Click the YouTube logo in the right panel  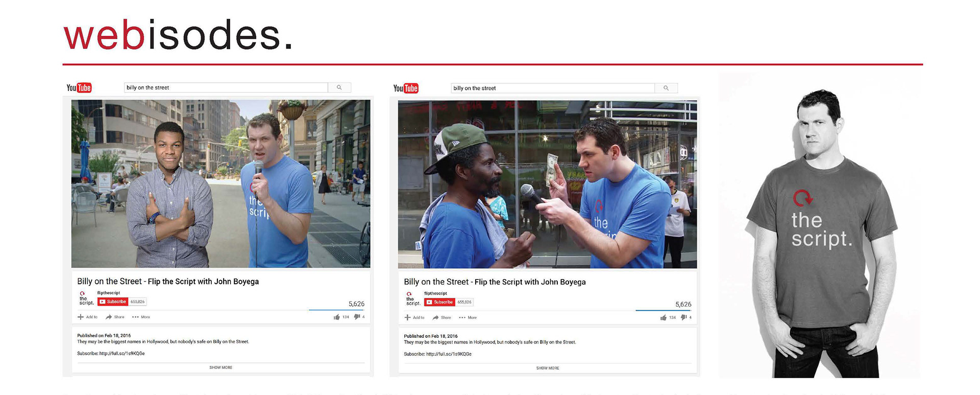click(406, 88)
